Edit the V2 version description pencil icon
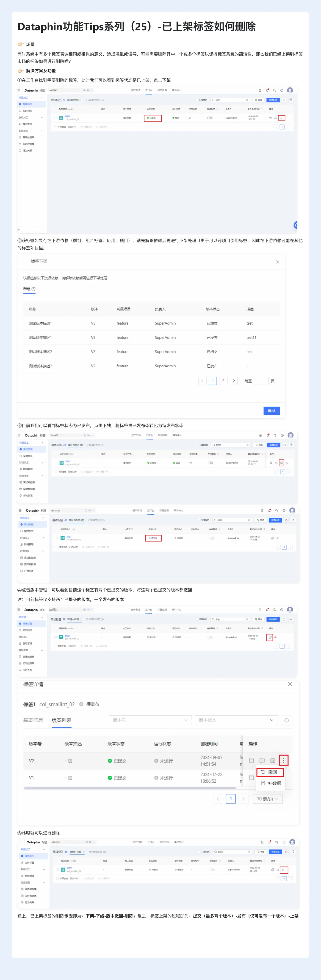 (70, 761)
